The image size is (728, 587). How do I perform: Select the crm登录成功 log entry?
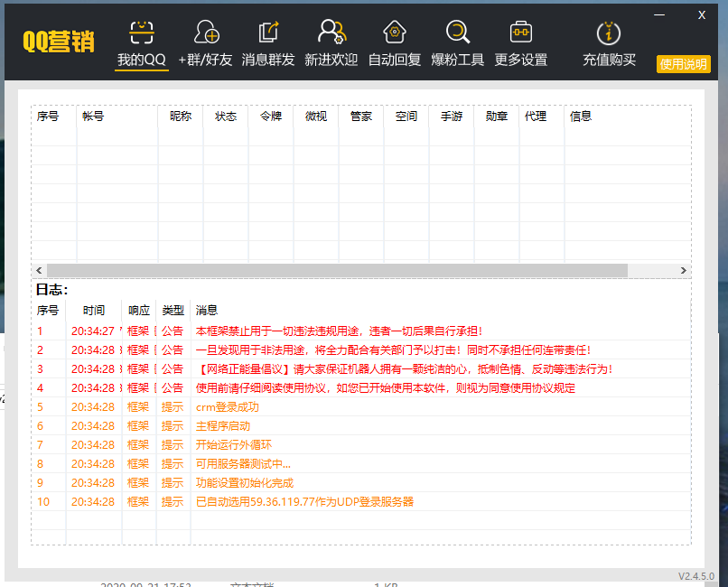click(x=361, y=407)
